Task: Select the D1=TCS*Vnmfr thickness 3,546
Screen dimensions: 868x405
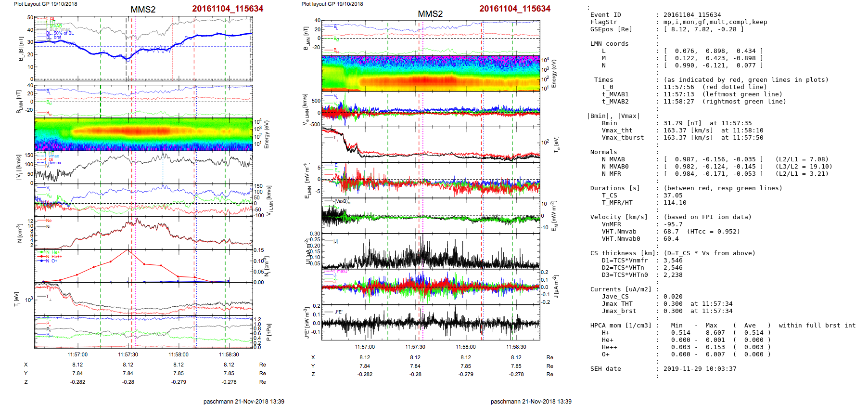Action: [673, 261]
